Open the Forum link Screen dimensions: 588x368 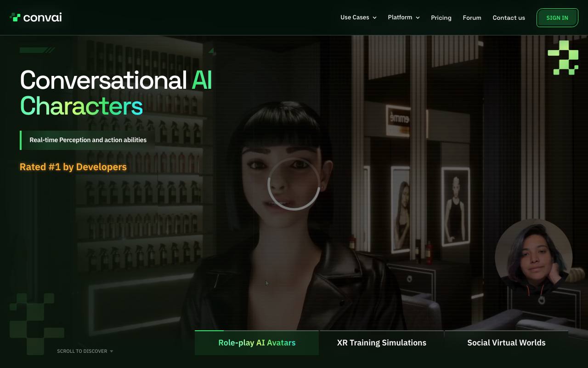(x=472, y=17)
